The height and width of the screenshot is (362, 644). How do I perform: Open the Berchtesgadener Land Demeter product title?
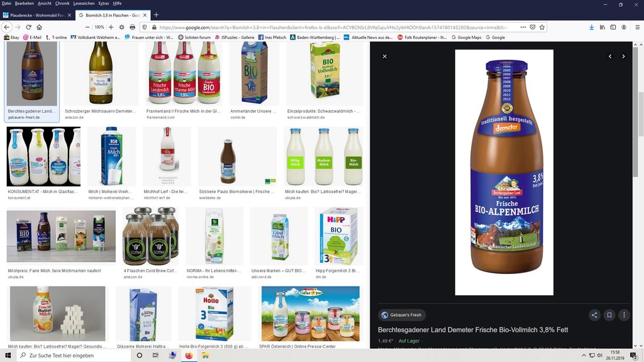(x=473, y=329)
